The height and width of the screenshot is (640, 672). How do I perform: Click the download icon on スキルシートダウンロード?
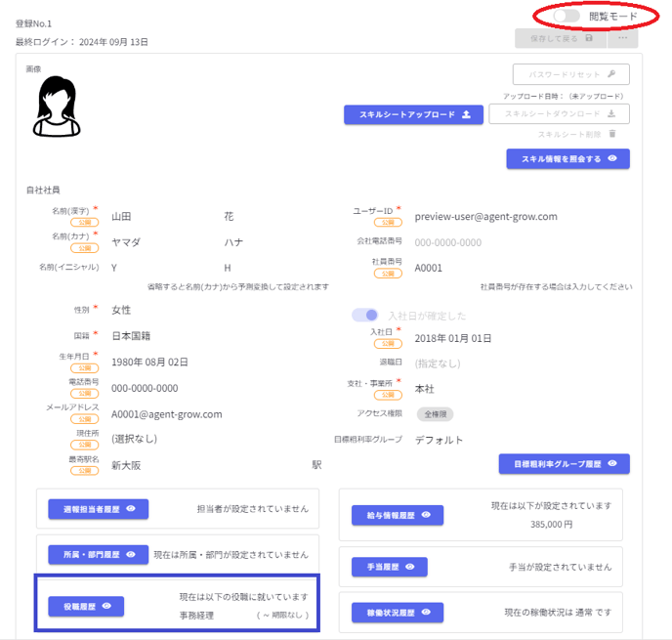(611, 114)
